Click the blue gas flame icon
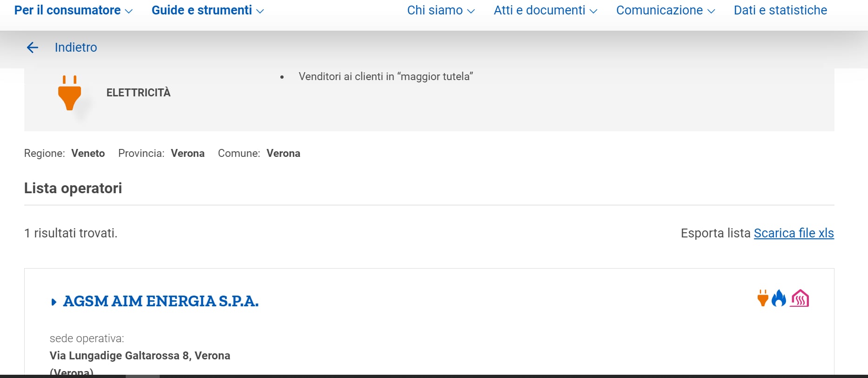Image resolution: width=868 pixels, height=378 pixels. [779, 298]
